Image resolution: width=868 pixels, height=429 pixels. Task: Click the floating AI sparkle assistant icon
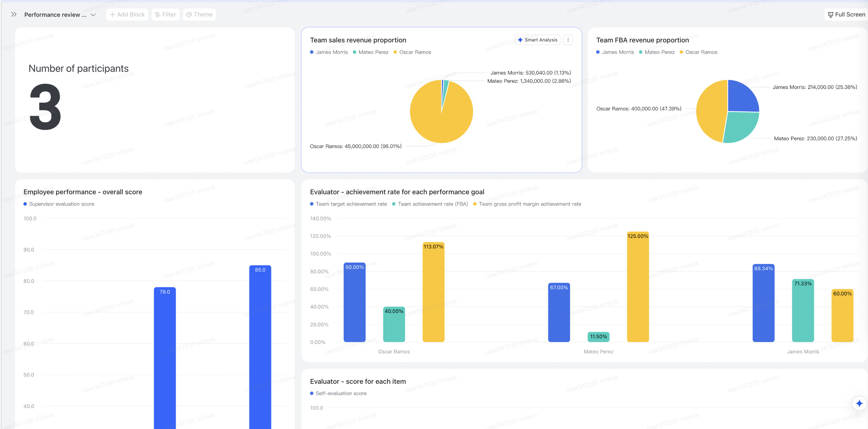coord(859,403)
